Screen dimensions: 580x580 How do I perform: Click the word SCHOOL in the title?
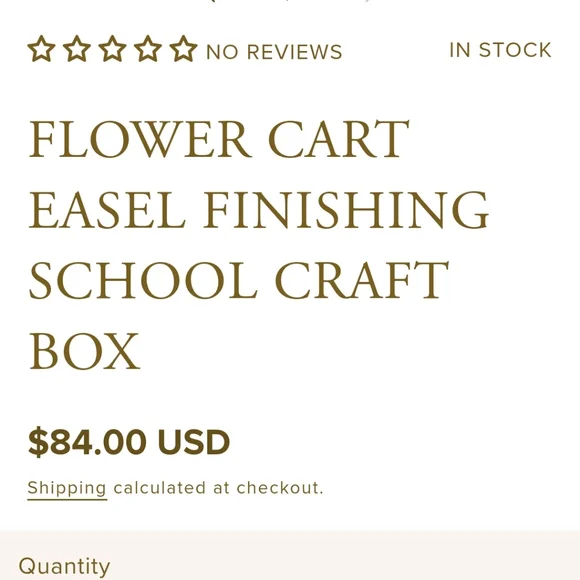click(x=143, y=280)
